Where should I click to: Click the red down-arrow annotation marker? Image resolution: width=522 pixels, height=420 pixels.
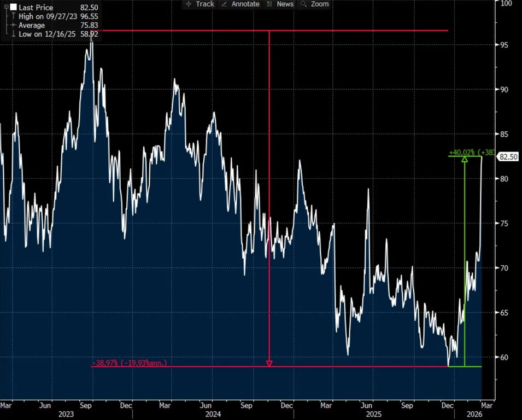(x=269, y=363)
